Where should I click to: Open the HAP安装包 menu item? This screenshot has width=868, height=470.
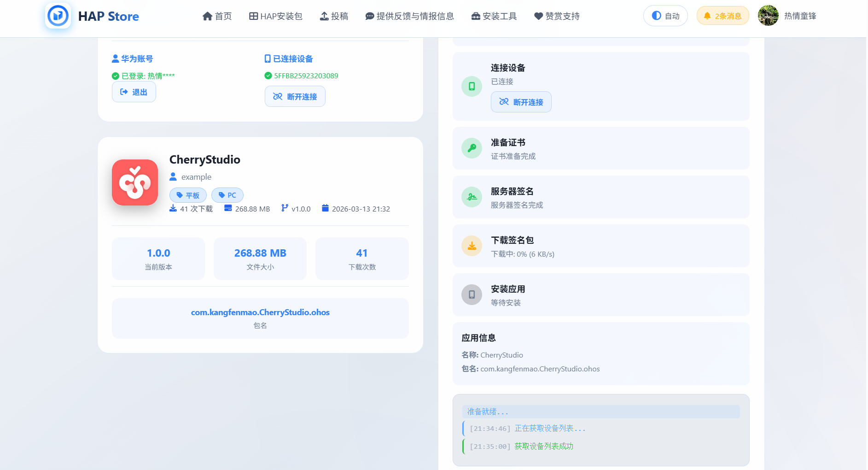(276, 16)
